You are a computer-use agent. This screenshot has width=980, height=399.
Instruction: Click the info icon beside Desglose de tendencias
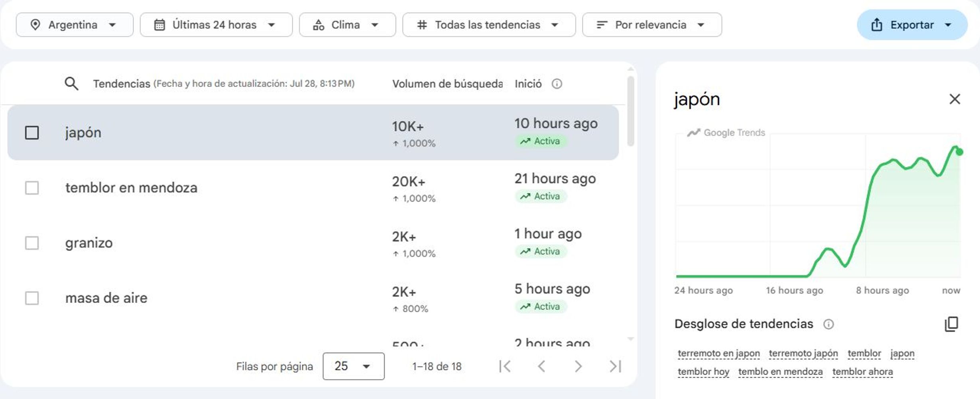pos(828,324)
